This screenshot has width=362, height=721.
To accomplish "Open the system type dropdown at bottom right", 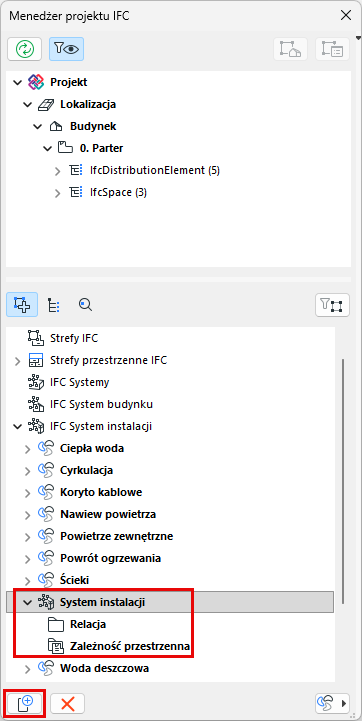I will pyautogui.click(x=332, y=703).
